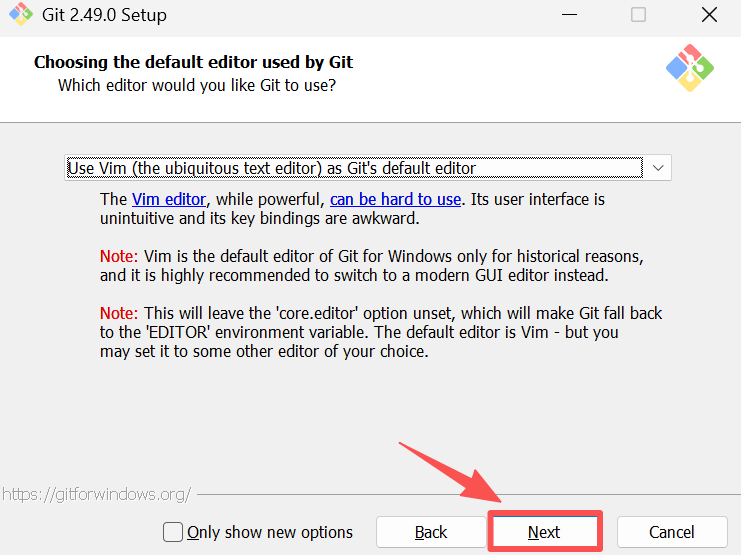Open the Vim editor link
The image size is (741, 555).
[169, 199]
